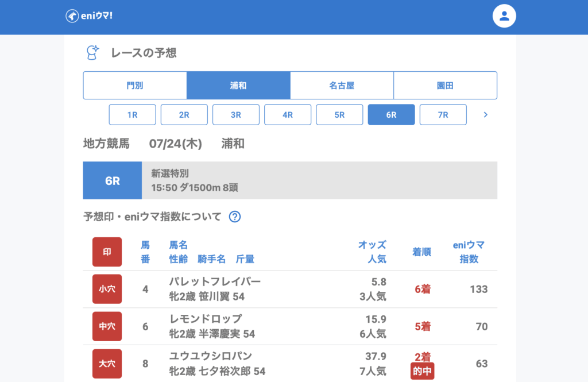Click the 小穴 prediction mark badge
The height and width of the screenshot is (382, 588).
(x=107, y=289)
